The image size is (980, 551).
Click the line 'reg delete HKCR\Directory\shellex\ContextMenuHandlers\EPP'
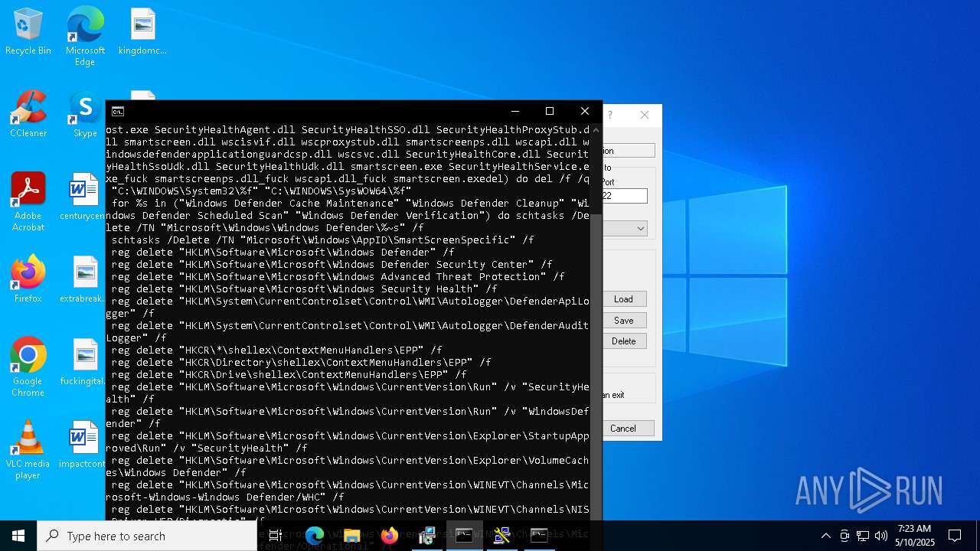click(301, 363)
